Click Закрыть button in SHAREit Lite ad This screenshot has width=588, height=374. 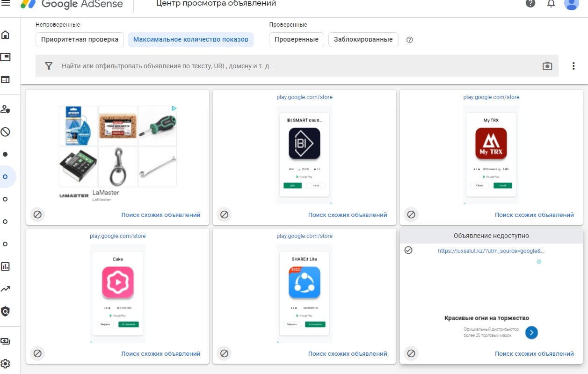(292, 324)
